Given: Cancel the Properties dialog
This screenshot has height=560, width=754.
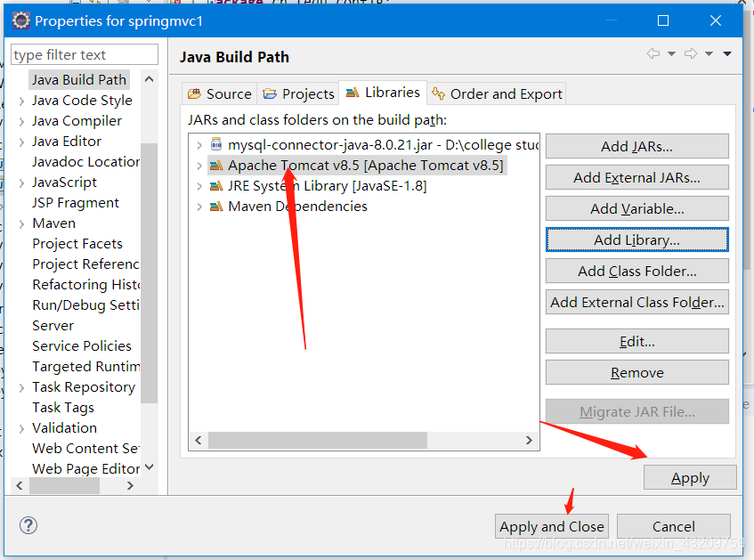Looking at the screenshot, I should (x=674, y=527).
